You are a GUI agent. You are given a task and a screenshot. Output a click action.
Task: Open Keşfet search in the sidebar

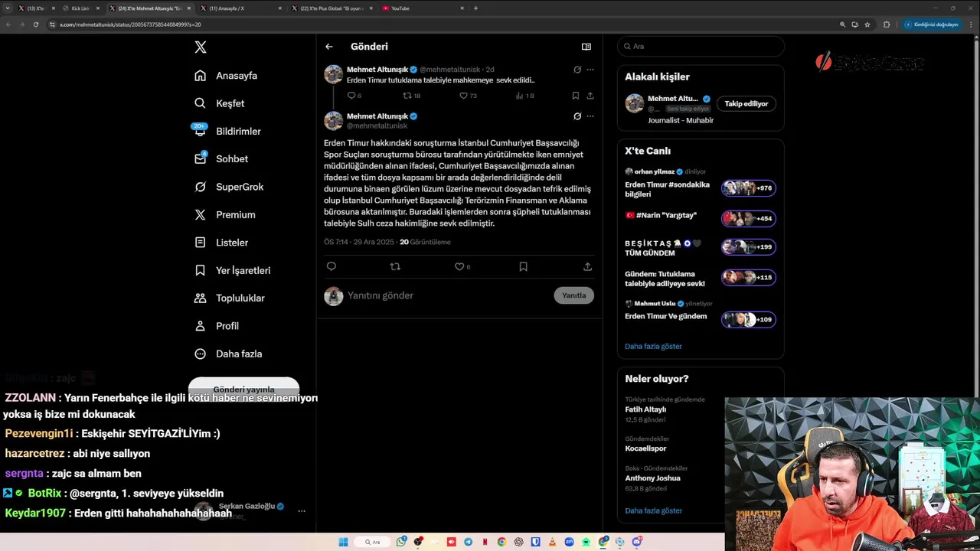coord(200,103)
